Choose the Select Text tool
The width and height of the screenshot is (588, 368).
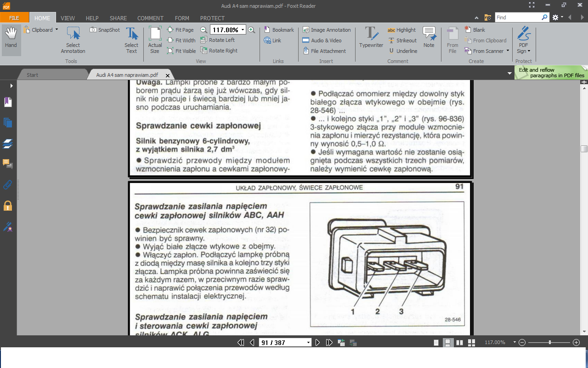pos(131,40)
